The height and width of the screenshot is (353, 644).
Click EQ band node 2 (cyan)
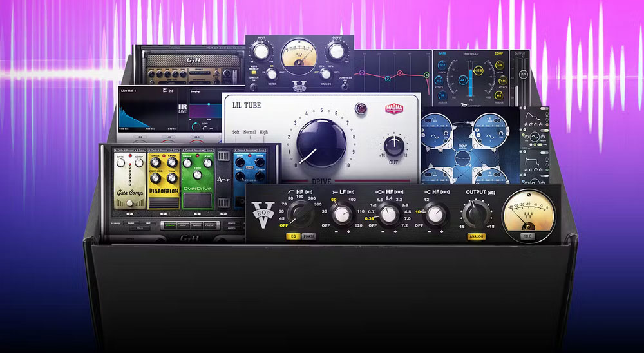[x=388, y=78]
